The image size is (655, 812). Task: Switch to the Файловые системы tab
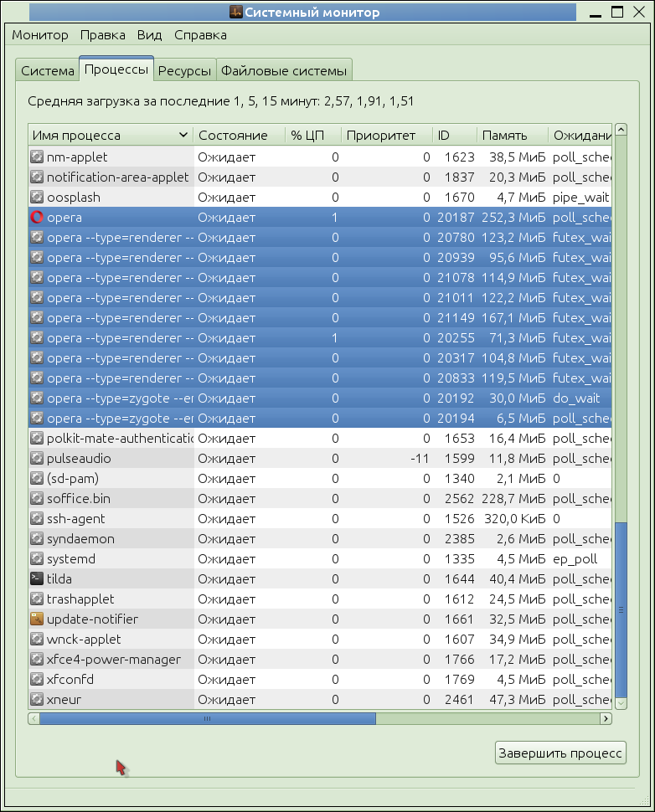tap(284, 71)
